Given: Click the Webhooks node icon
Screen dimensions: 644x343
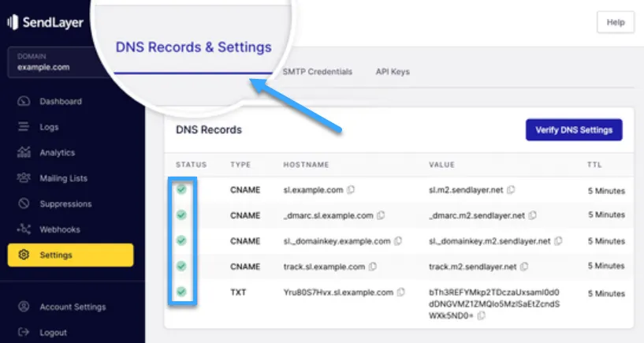Looking at the screenshot, I should [24, 229].
